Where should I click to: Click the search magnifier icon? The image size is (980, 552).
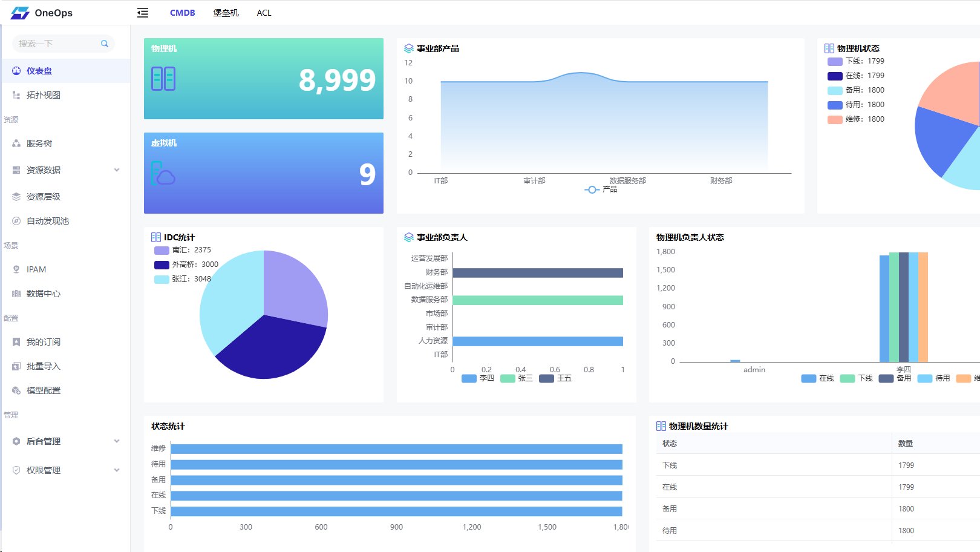tap(105, 44)
